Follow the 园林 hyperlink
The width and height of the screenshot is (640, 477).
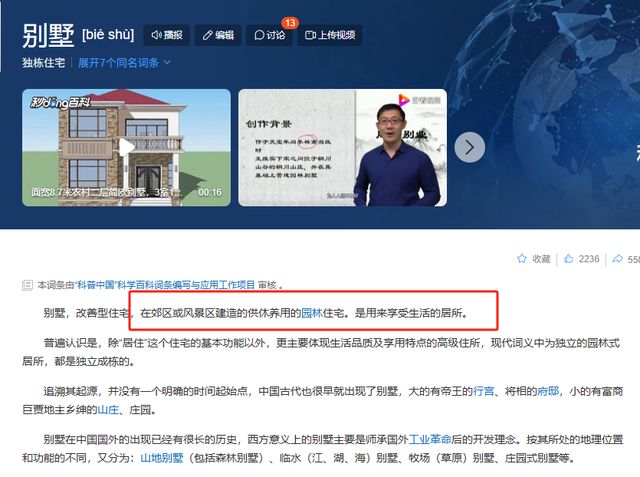coord(312,313)
